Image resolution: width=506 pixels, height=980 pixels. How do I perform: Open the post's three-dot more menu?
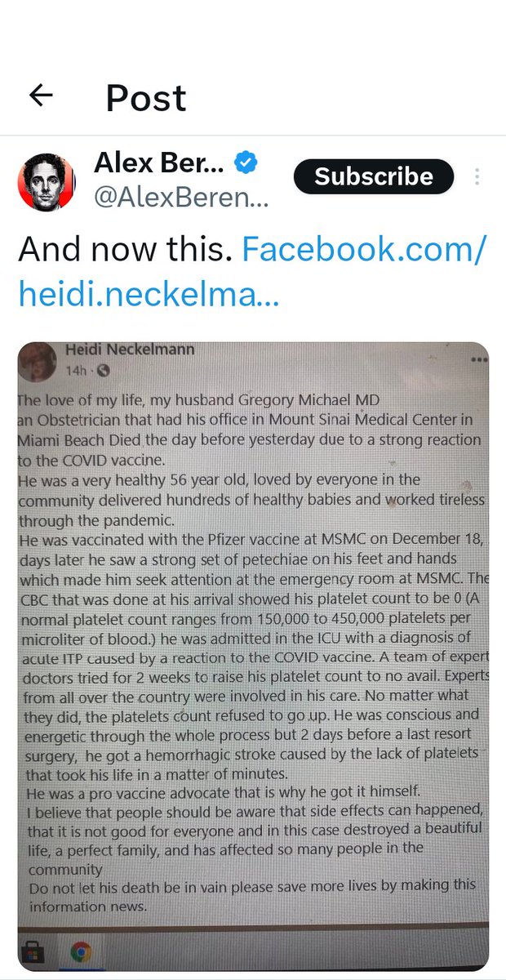click(477, 177)
